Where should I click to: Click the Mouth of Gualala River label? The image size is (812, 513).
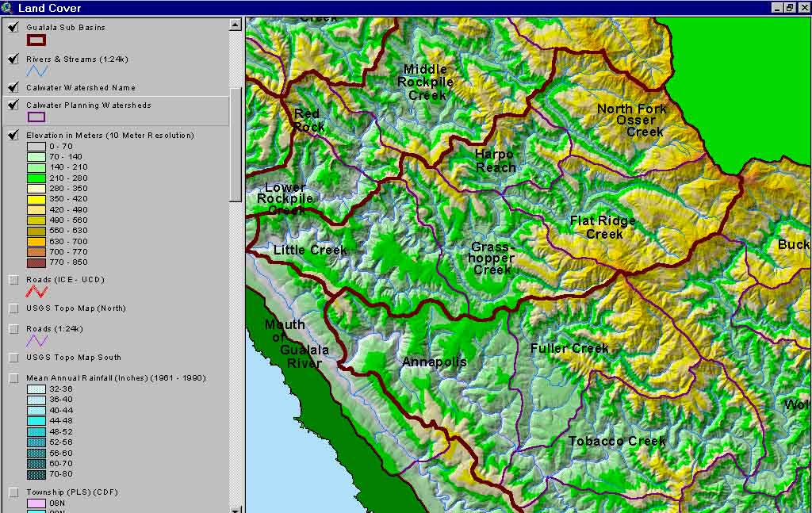click(x=297, y=344)
